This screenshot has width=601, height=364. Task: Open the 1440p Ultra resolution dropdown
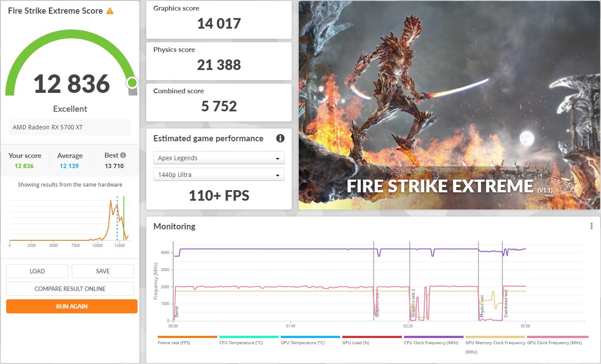point(219,175)
